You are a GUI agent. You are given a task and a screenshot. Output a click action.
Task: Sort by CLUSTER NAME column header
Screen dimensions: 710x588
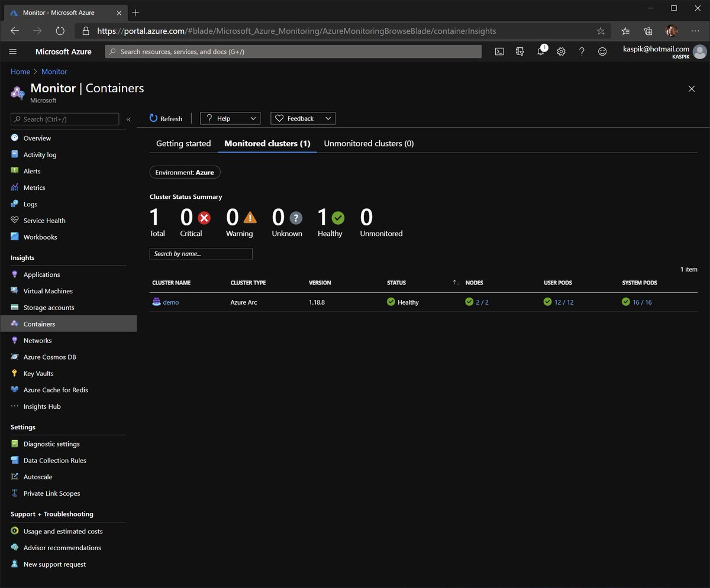point(172,283)
